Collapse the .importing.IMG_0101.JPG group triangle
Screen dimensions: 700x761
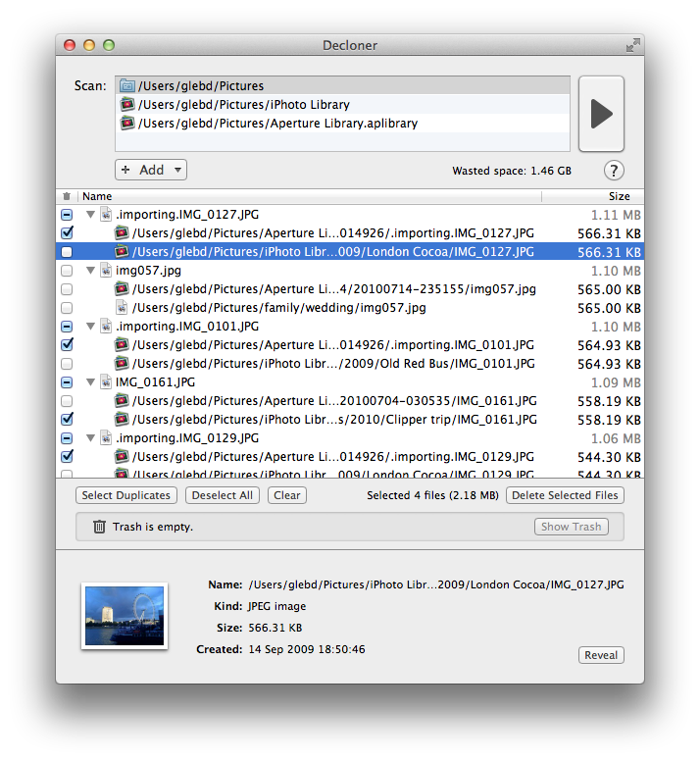[90, 327]
